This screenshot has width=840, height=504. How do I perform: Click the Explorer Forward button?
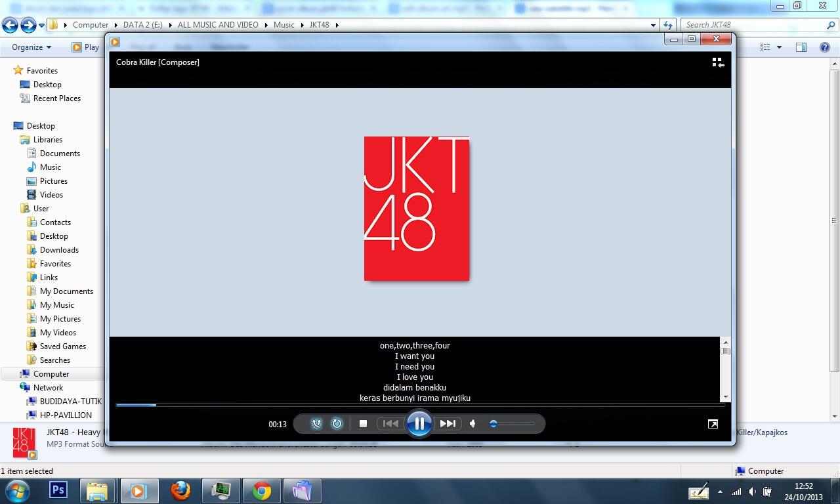click(28, 25)
